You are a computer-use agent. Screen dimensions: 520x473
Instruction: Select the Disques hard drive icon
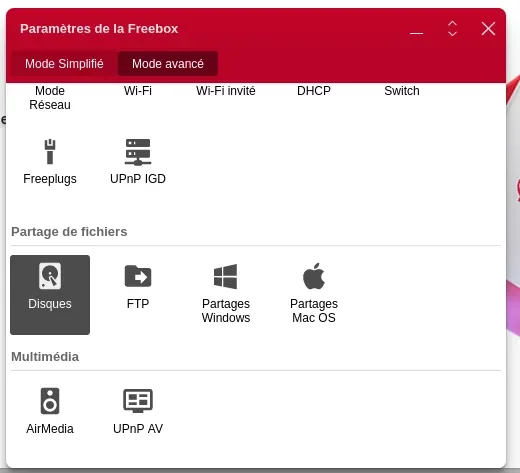pos(50,276)
